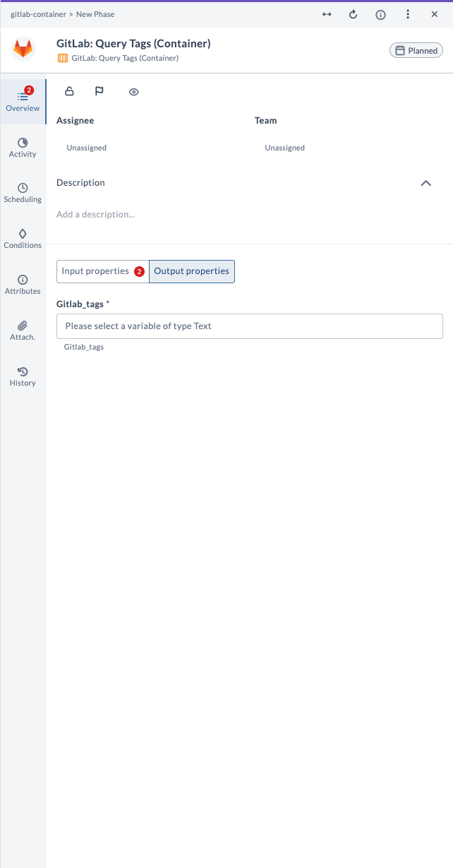Open the info icon in header

point(380,14)
